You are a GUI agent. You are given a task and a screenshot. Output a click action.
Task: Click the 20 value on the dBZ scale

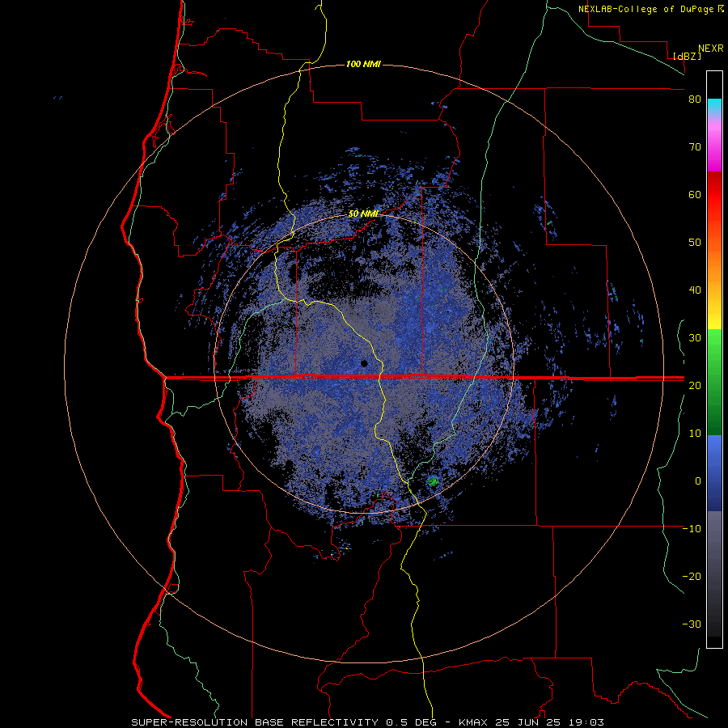tap(695, 386)
